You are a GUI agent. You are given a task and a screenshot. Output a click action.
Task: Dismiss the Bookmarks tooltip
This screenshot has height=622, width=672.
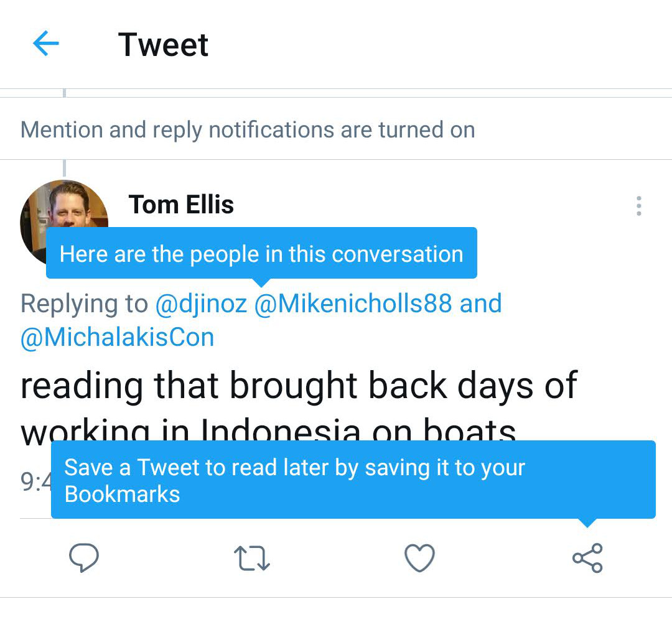click(x=353, y=480)
